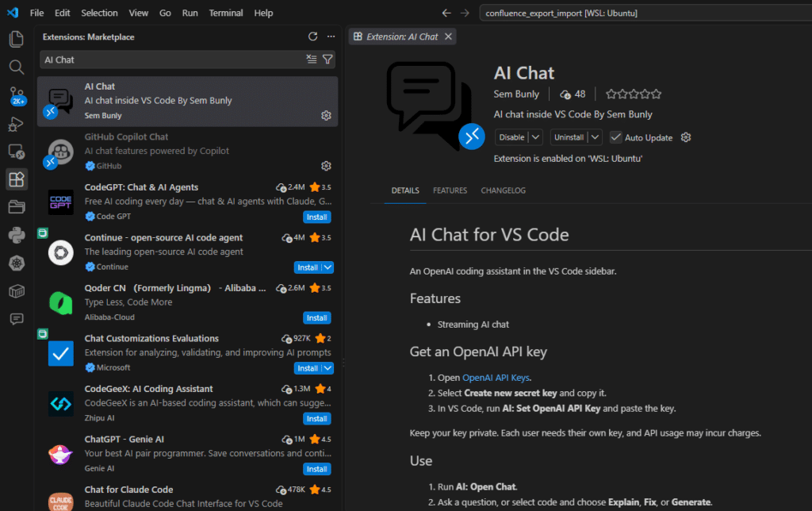Go back with the navigation arrow
Screen dimensions: 812x511
tap(446, 13)
